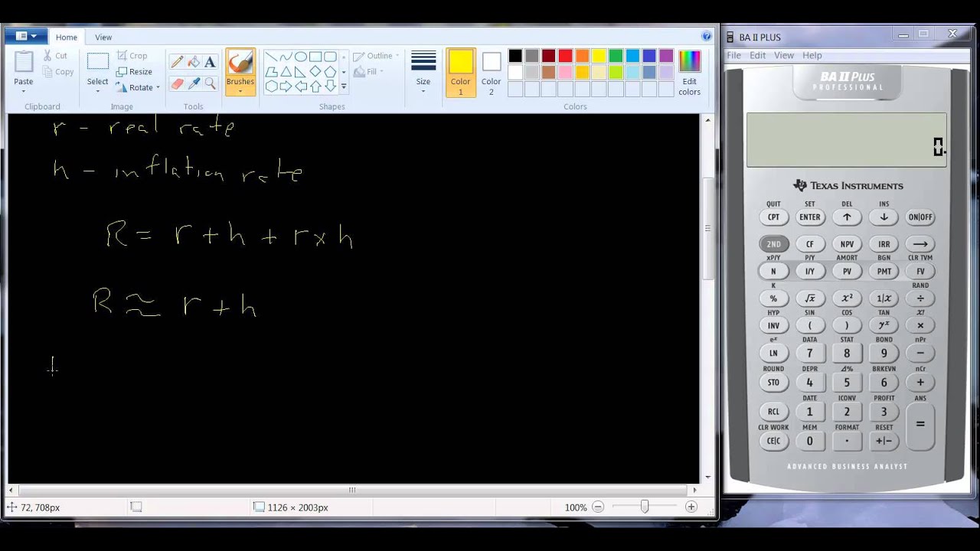The image size is (980, 551).
Task: Open the Rotate dropdown
Action: [139, 87]
